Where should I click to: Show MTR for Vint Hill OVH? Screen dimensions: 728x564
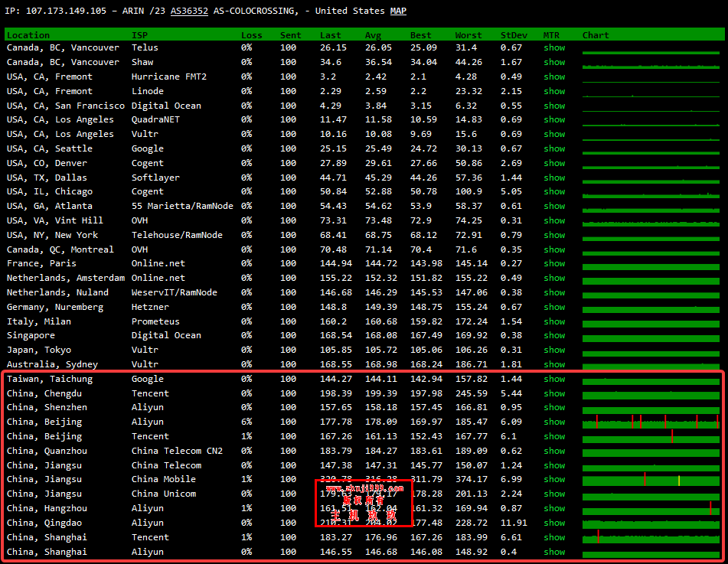click(x=554, y=220)
